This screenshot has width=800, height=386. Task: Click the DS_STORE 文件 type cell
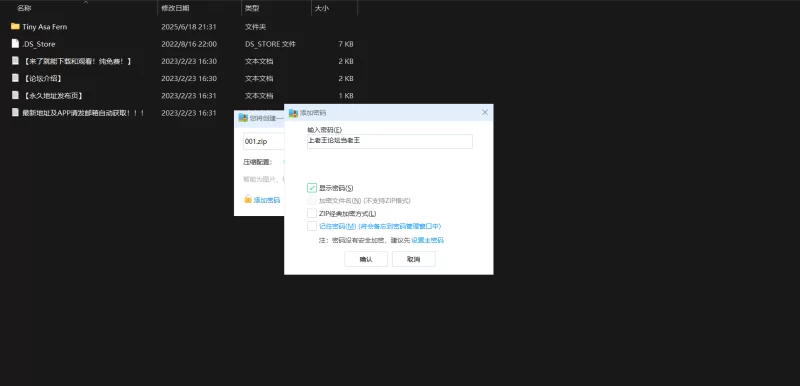click(270, 44)
